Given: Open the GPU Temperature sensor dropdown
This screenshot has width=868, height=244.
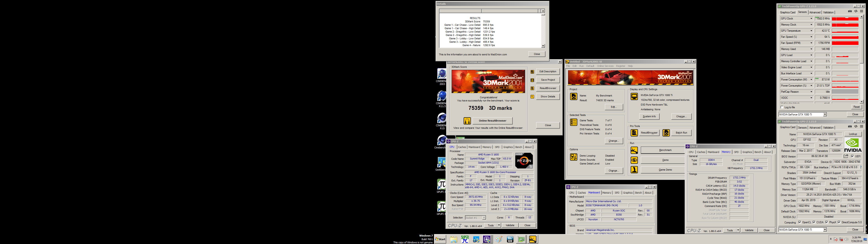Looking at the screenshot, I should click(811, 31).
